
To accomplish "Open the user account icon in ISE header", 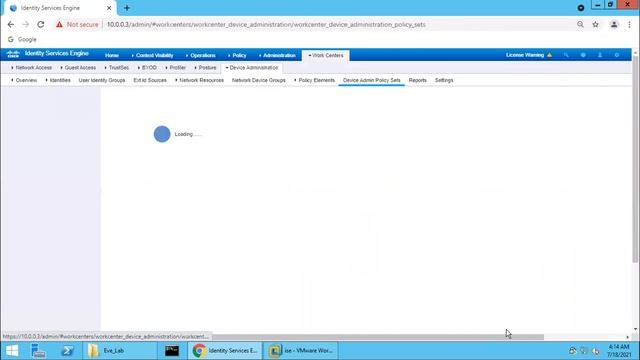I will [600, 55].
